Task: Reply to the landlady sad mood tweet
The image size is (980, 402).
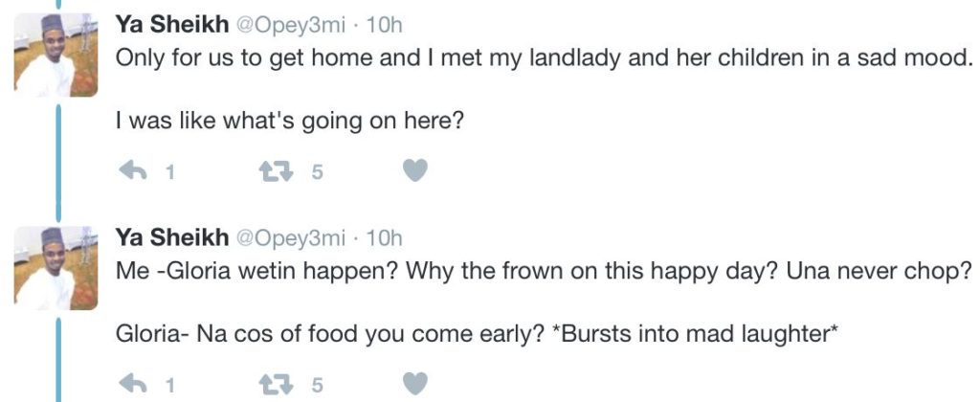Action: pyautogui.click(x=131, y=172)
